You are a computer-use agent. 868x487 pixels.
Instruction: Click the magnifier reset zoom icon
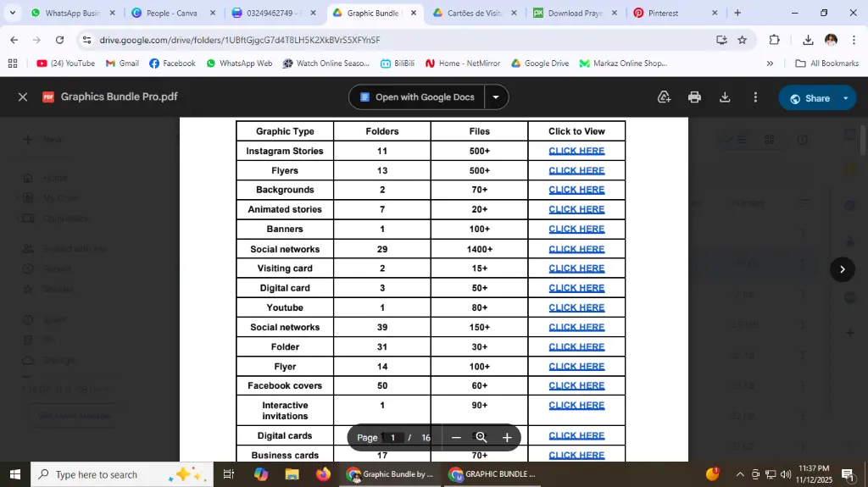tap(481, 438)
